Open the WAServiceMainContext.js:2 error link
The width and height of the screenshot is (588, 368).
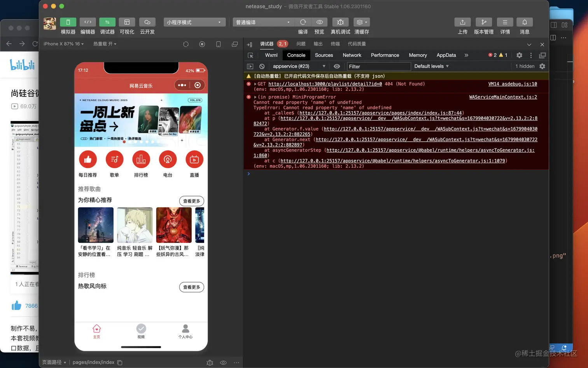coord(503,97)
